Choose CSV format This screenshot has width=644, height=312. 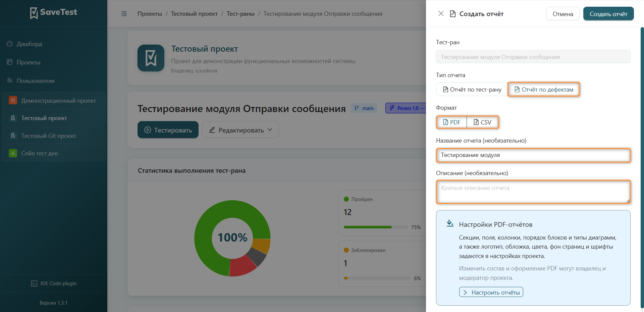(482, 122)
